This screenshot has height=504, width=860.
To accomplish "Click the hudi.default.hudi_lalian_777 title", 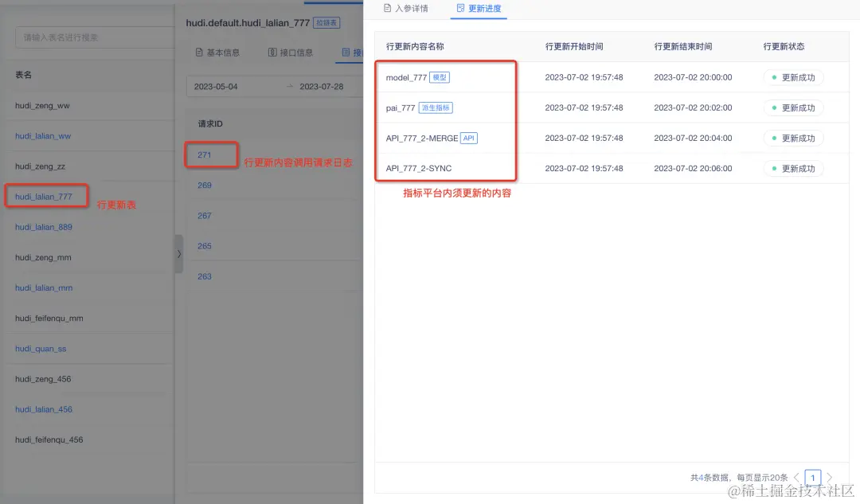I will tap(248, 22).
